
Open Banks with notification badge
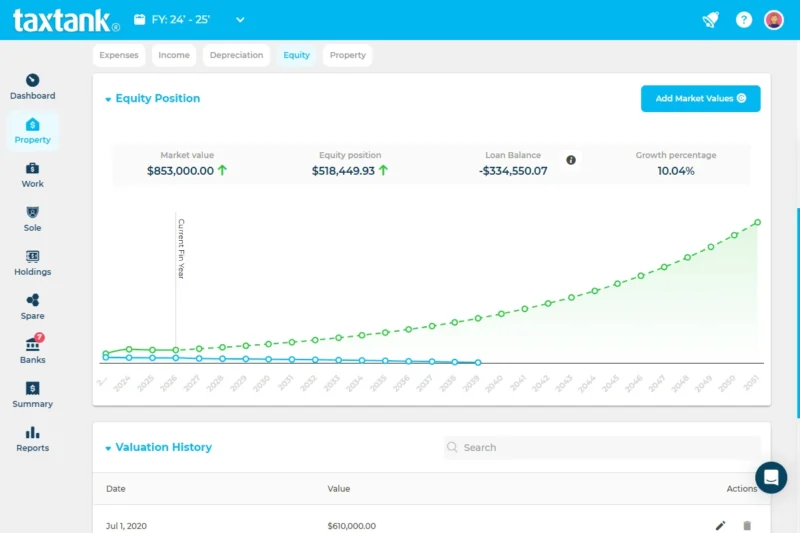point(32,344)
